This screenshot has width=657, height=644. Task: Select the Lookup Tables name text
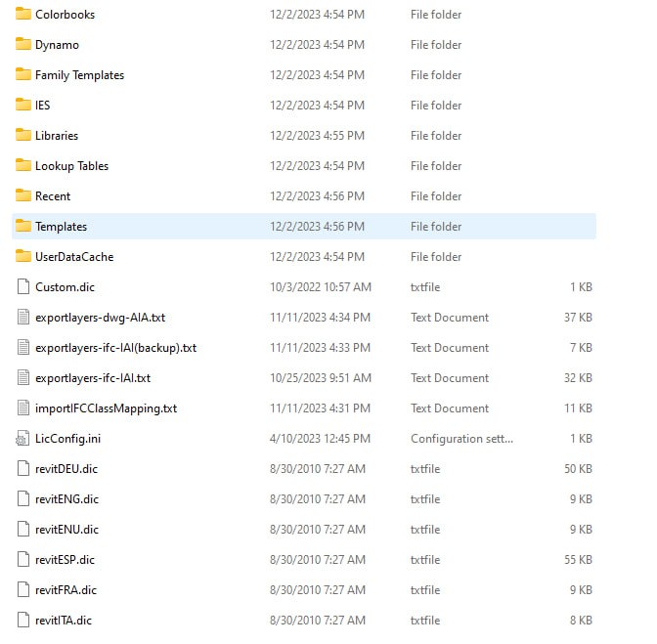[x=71, y=166]
